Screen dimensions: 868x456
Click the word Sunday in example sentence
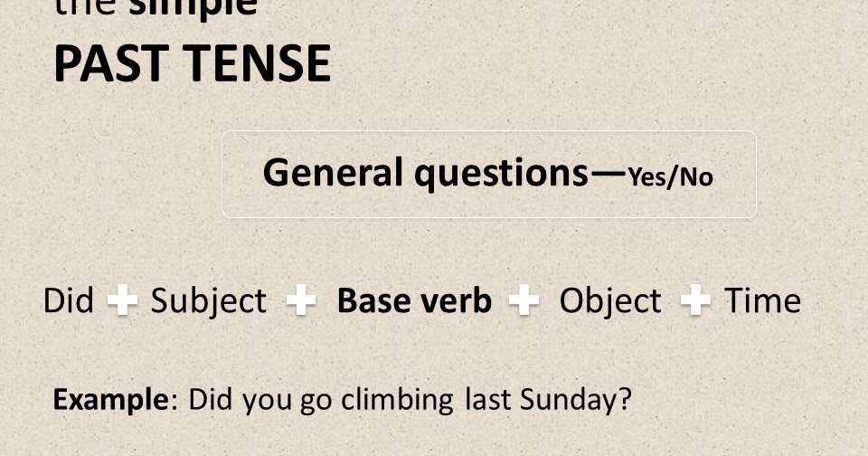pyautogui.click(x=576, y=400)
